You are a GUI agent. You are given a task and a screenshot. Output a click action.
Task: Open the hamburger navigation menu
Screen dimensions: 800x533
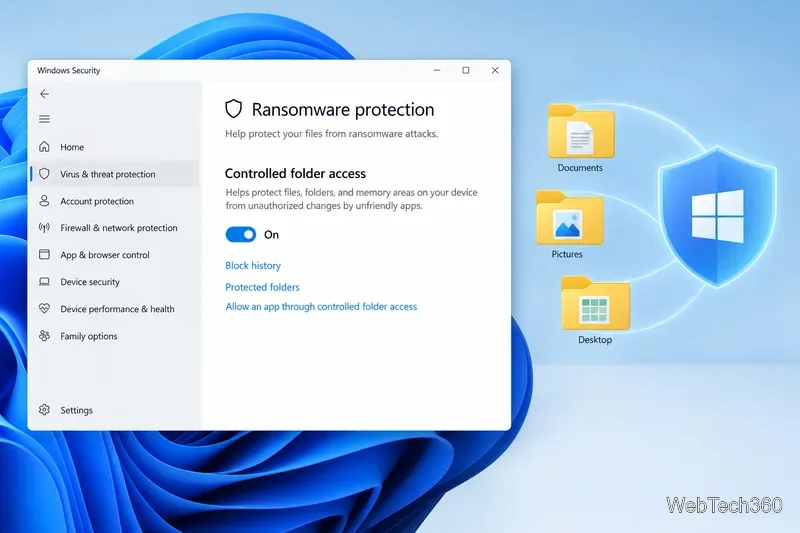pyautogui.click(x=44, y=119)
